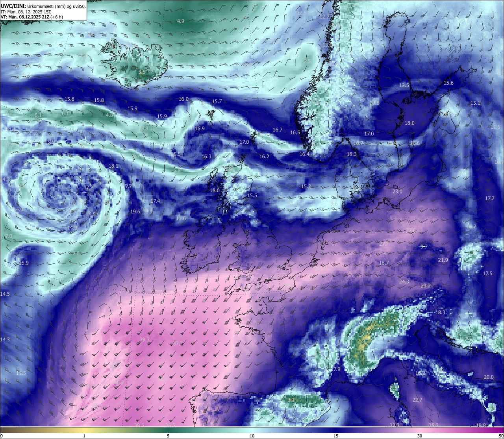Click the 15.6 value near Finland

[448, 83]
